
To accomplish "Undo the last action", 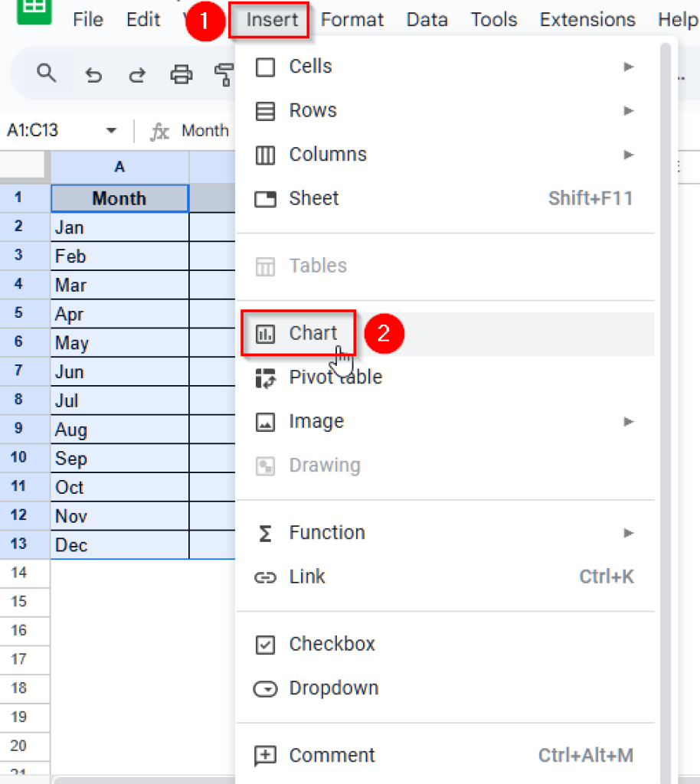I will (93, 73).
